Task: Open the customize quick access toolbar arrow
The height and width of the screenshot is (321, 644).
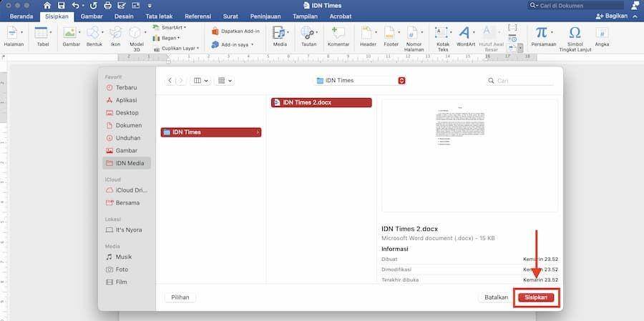Action: [x=150, y=6]
